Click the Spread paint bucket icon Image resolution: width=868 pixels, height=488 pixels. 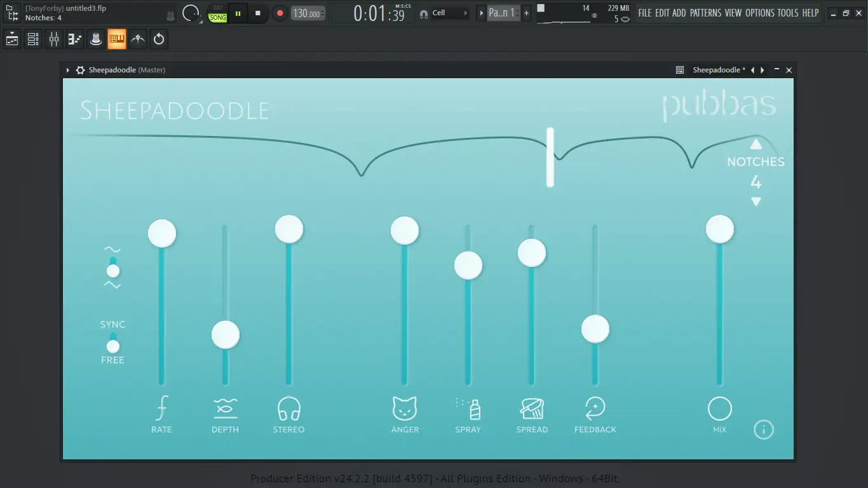[x=532, y=408]
